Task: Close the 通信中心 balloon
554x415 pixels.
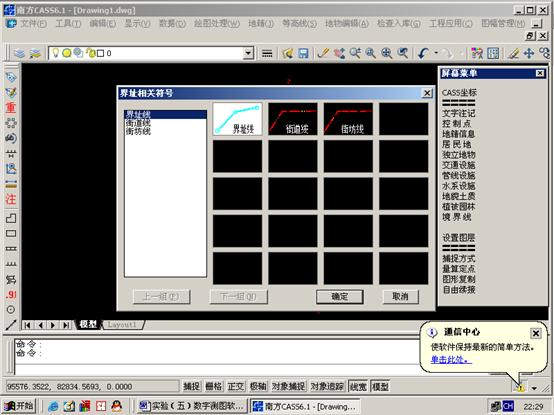Action: (x=536, y=333)
